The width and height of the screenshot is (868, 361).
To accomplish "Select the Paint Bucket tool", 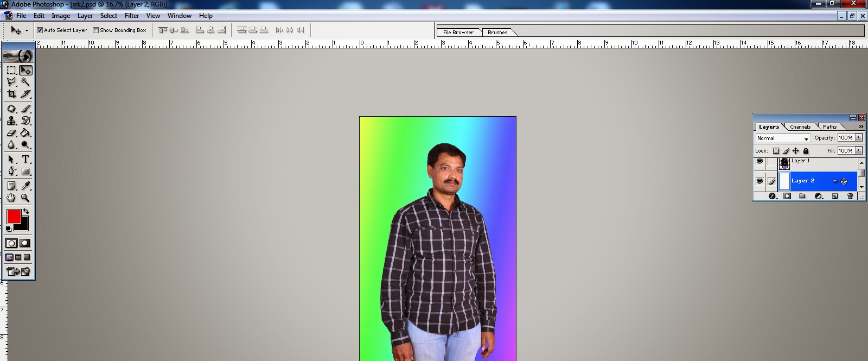I will [25, 132].
